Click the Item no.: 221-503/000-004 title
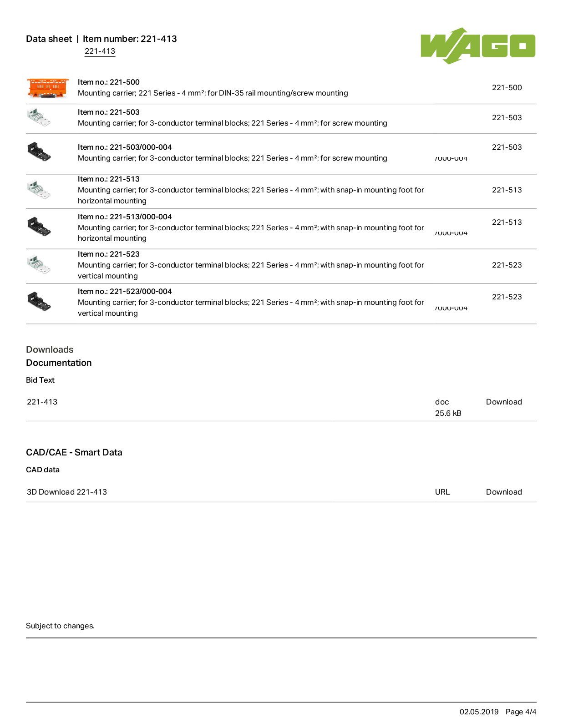Image resolution: width=563 pixels, height=728 pixels. coord(125,147)
